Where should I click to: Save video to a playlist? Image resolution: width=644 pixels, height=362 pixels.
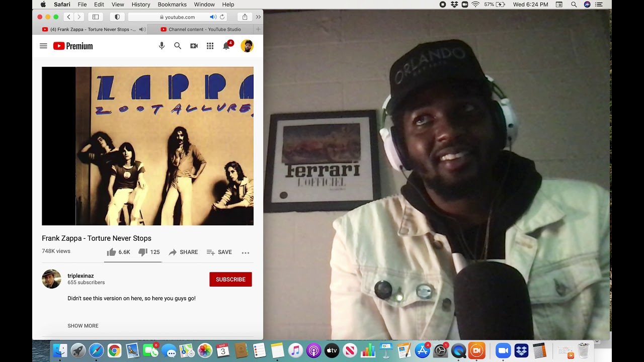tap(219, 252)
